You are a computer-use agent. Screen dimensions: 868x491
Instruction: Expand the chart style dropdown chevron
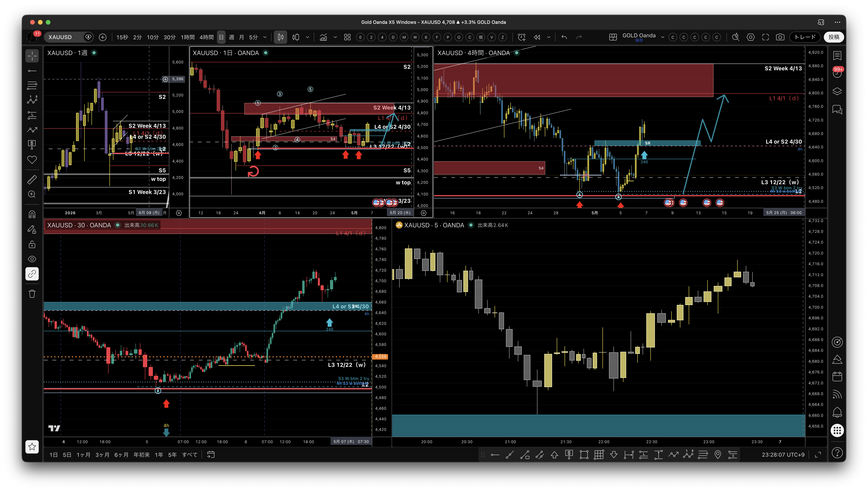point(308,37)
